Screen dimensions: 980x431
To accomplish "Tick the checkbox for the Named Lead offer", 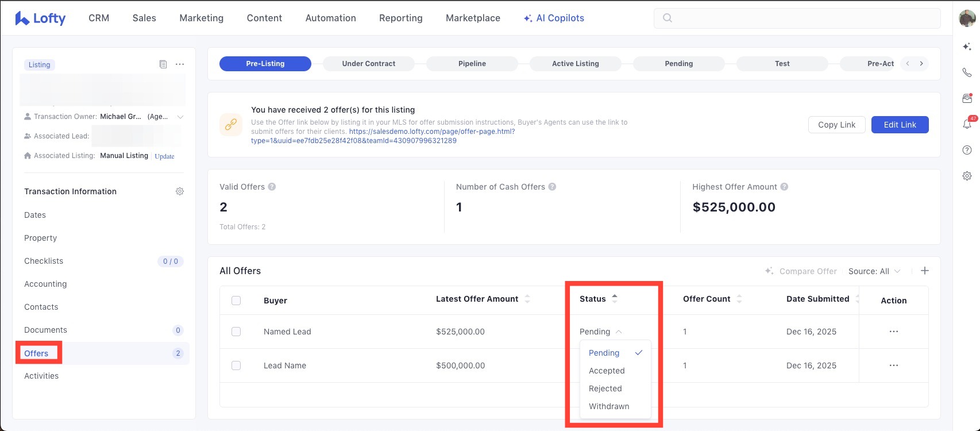I will tap(236, 332).
